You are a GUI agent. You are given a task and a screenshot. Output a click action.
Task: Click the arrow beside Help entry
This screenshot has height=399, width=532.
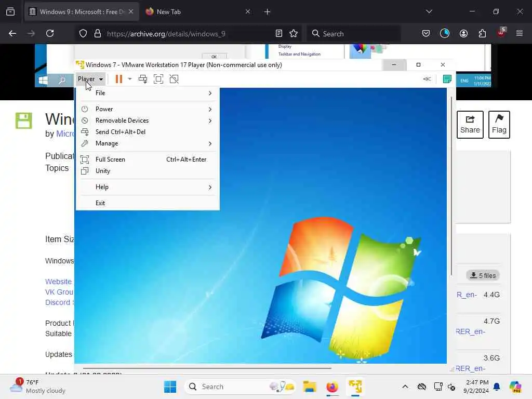point(210,187)
